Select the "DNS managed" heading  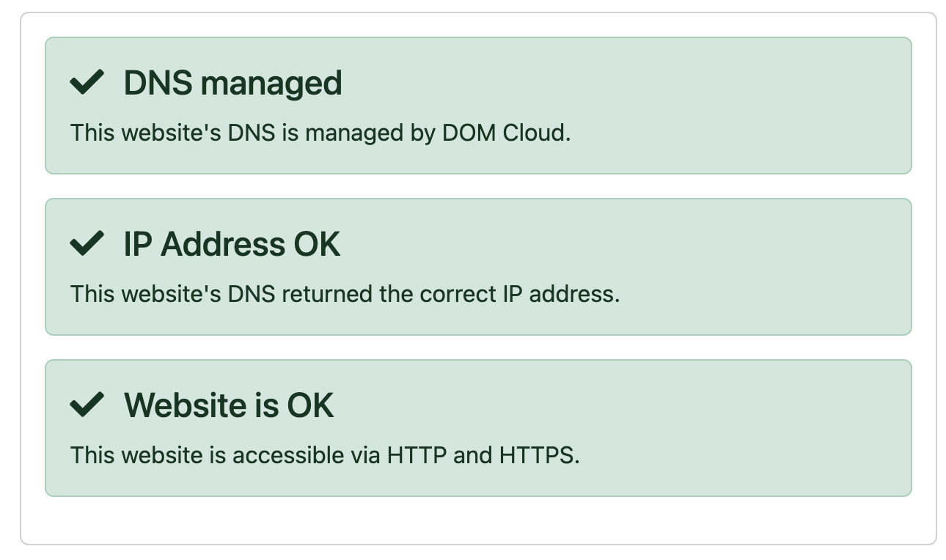[x=232, y=83]
